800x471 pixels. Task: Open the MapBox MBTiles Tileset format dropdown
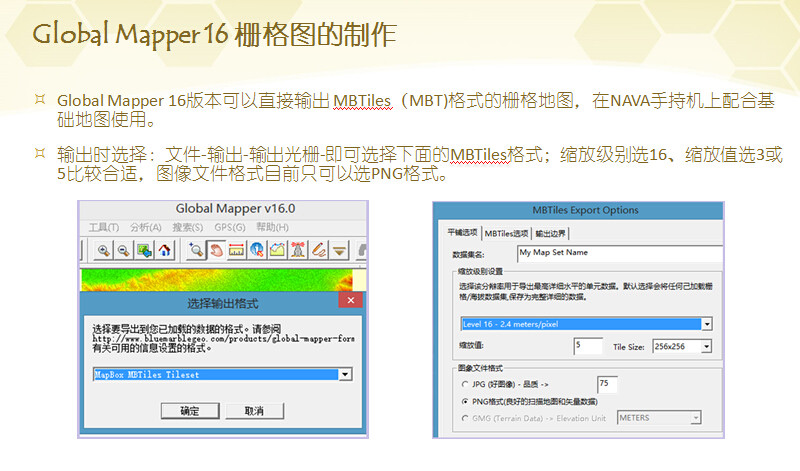(345, 375)
